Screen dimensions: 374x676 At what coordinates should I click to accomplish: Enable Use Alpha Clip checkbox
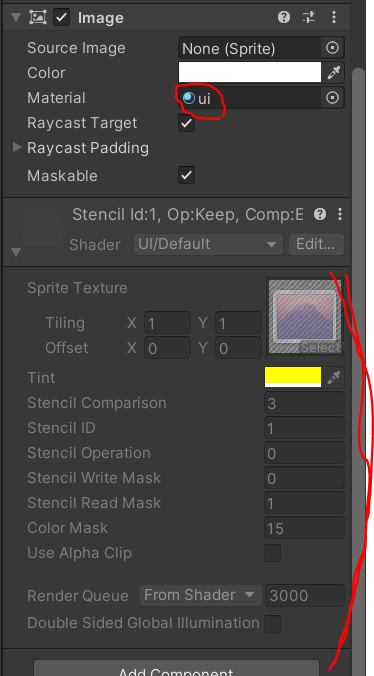[x=272, y=553]
